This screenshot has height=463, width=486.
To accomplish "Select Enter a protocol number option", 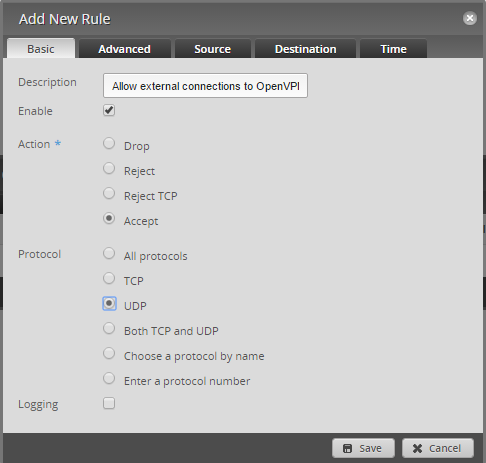I will (109, 379).
